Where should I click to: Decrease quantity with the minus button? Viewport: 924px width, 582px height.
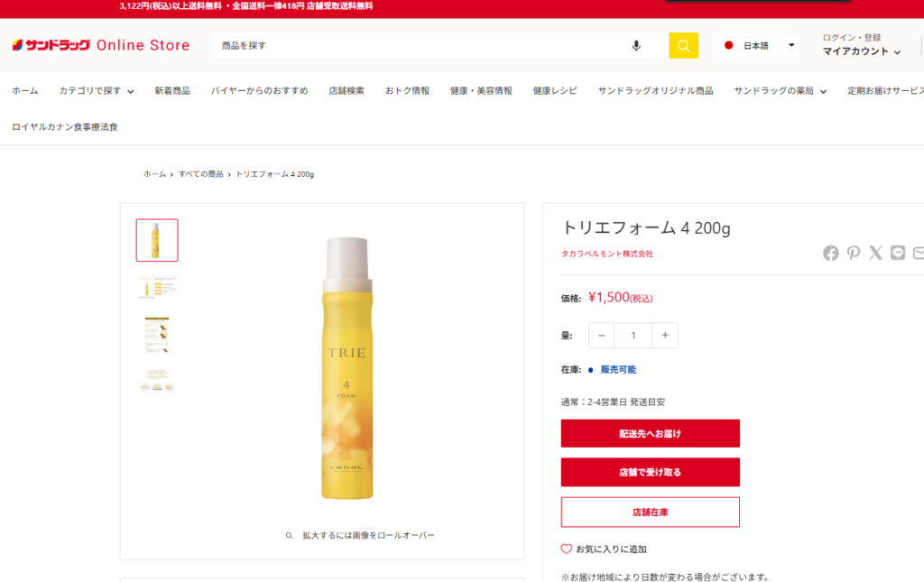tap(601, 335)
